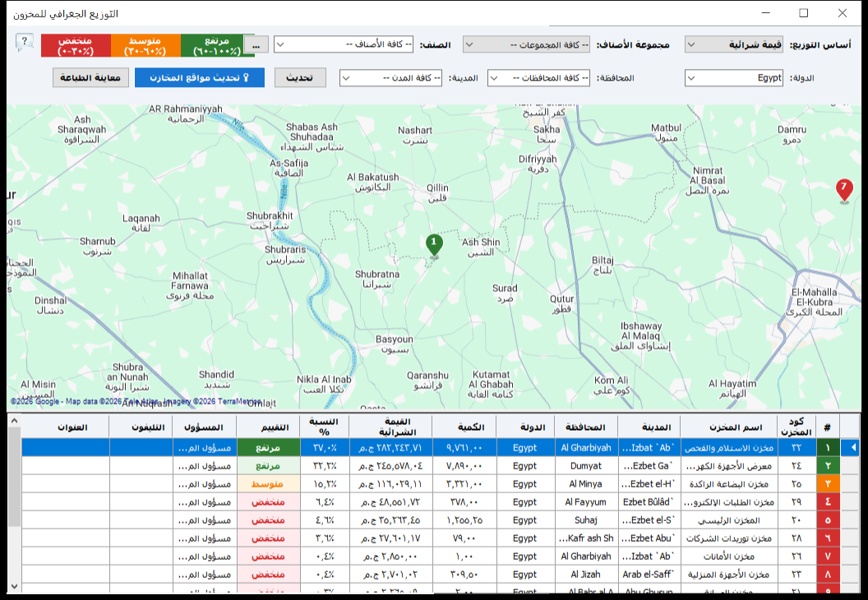Open the المدينة dropdown

tap(390, 78)
